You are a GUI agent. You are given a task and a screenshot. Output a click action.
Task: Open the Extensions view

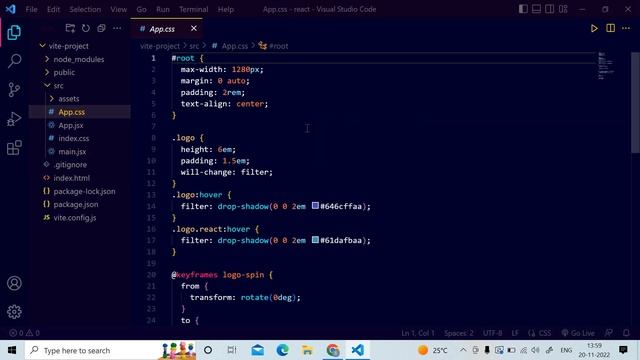(14, 148)
